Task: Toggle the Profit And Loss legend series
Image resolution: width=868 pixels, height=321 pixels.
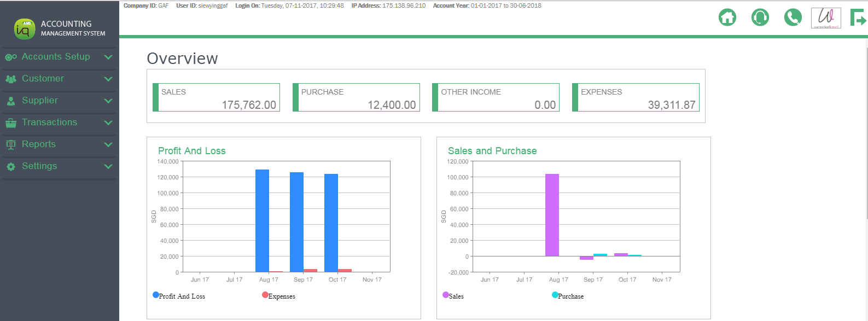Action: [182, 296]
